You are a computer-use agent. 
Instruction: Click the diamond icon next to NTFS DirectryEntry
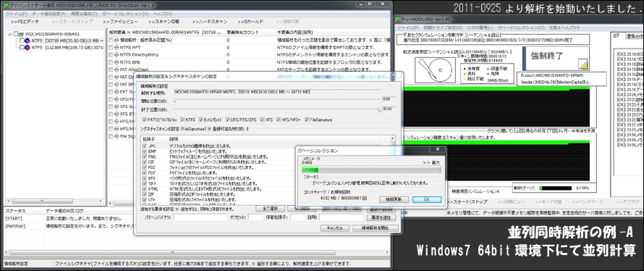116,54
